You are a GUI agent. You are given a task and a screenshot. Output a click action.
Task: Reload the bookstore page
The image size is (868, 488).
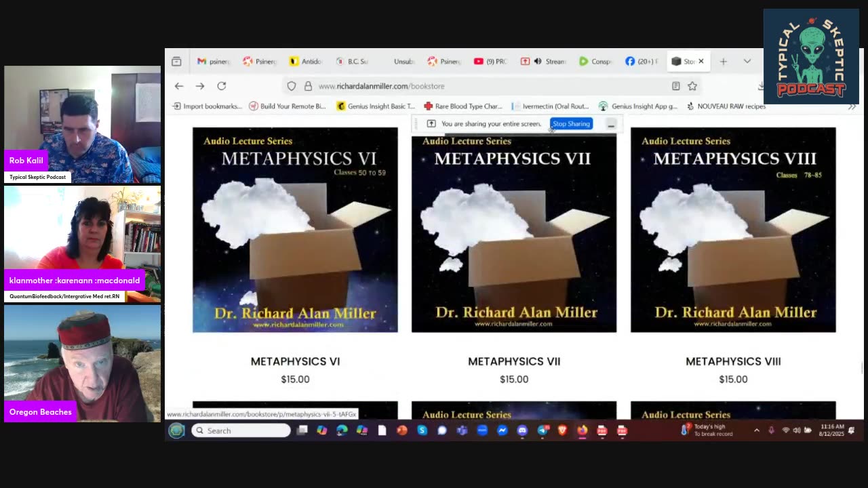(x=222, y=86)
